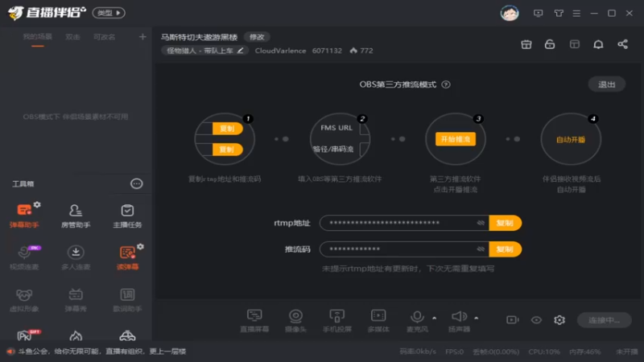Click the flame tool icon in toolbox
Viewport: 644px width, 362px height.
pos(76,335)
